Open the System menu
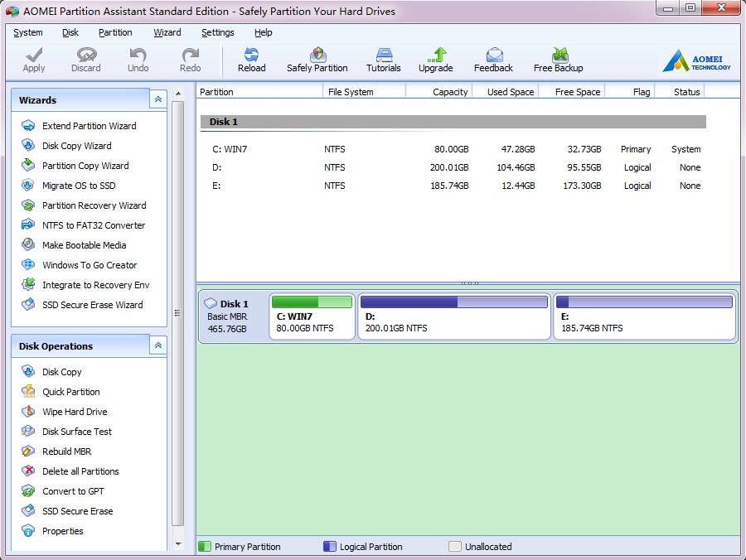The width and height of the screenshot is (746, 560). pyautogui.click(x=28, y=32)
